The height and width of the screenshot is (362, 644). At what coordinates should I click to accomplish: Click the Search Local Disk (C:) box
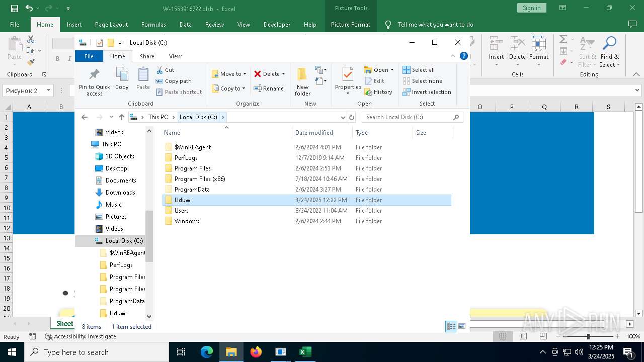(x=412, y=117)
